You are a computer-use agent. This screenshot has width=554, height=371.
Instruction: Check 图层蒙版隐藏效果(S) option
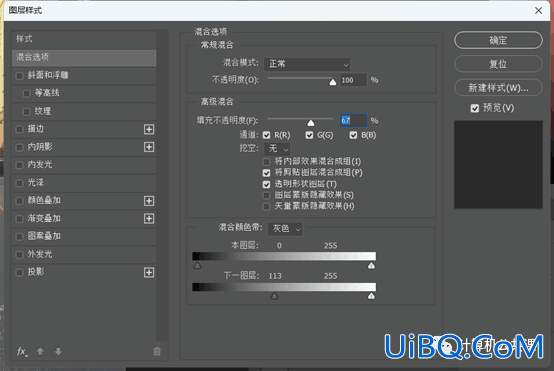point(266,195)
